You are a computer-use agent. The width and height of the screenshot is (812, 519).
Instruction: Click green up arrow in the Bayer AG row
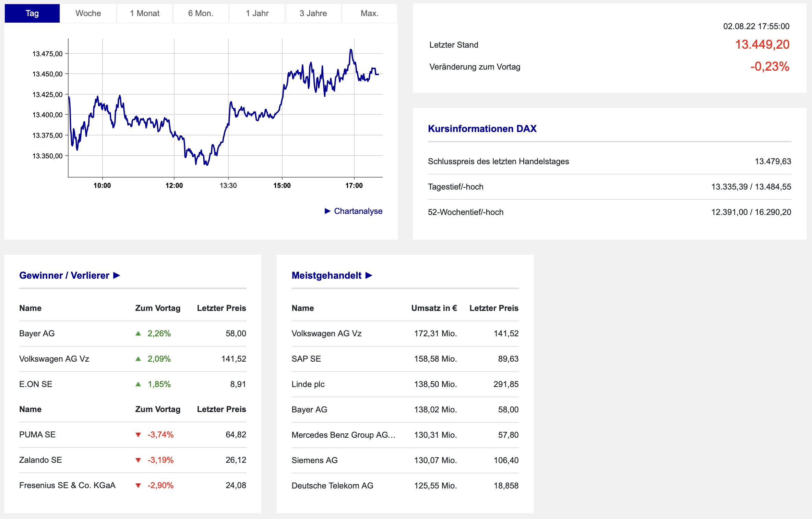[138, 334]
